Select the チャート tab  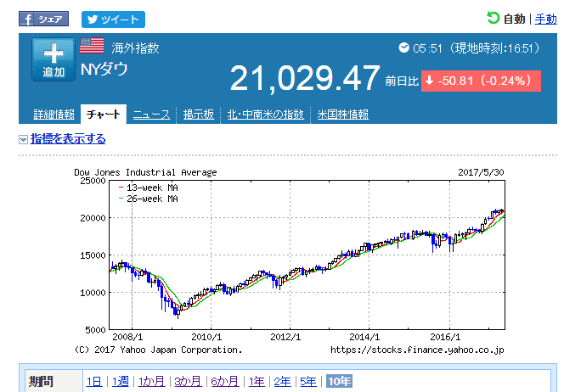104,115
